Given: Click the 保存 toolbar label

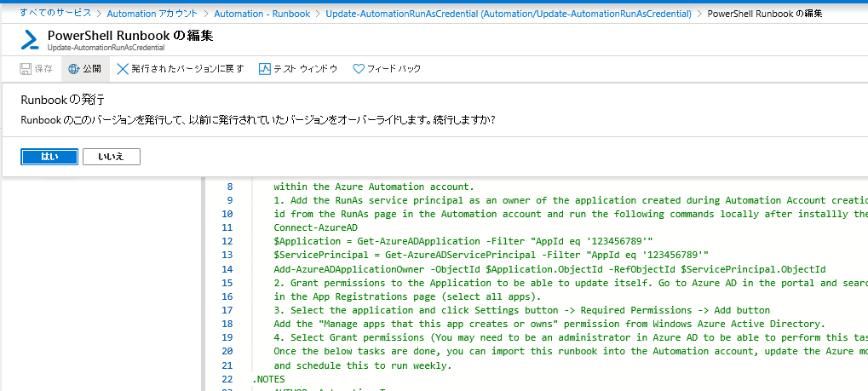Looking at the screenshot, I should 43,69.
